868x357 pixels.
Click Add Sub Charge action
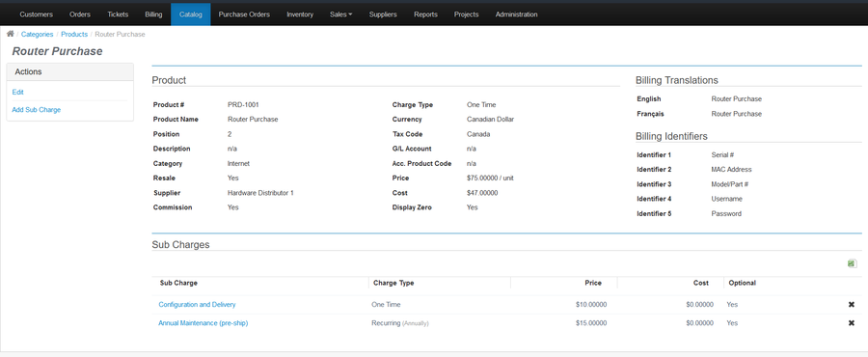tap(37, 110)
